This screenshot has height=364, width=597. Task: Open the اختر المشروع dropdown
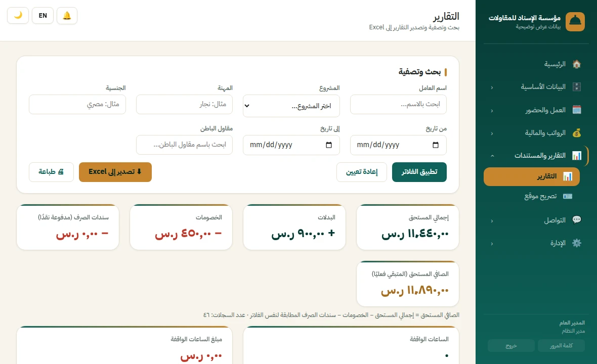pyautogui.click(x=291, y=106)
